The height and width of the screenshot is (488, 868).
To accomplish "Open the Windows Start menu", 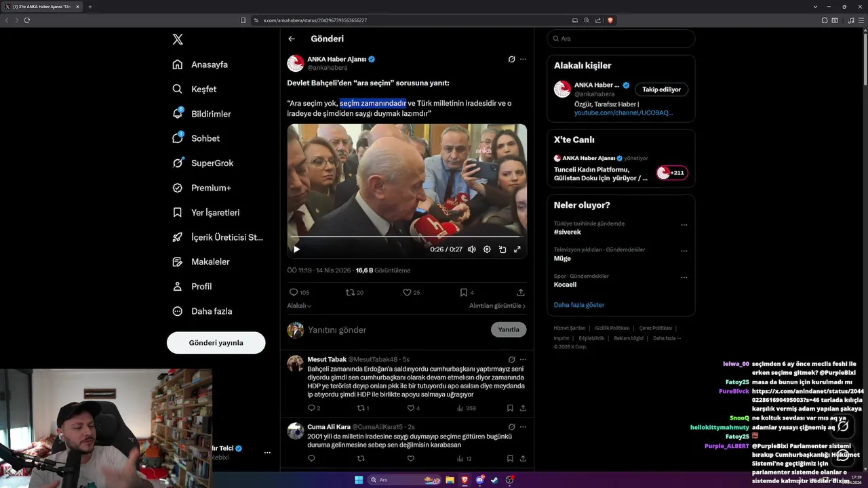I will (x=359, y=480).
